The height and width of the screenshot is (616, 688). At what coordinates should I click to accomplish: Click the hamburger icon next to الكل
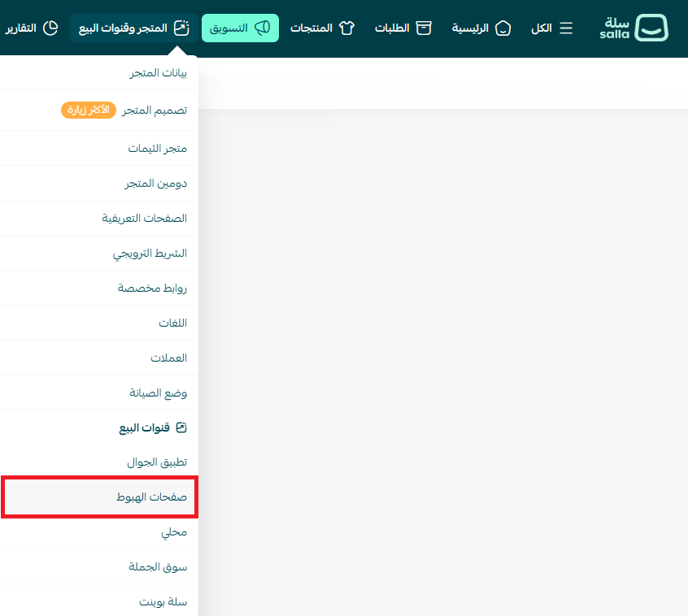pos(566,28)
